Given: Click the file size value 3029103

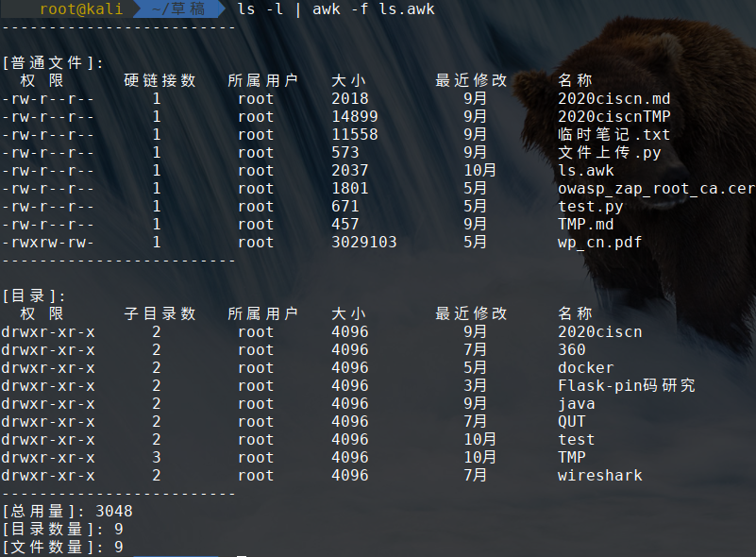Looking at the screenshot, I should click(363, 243).
